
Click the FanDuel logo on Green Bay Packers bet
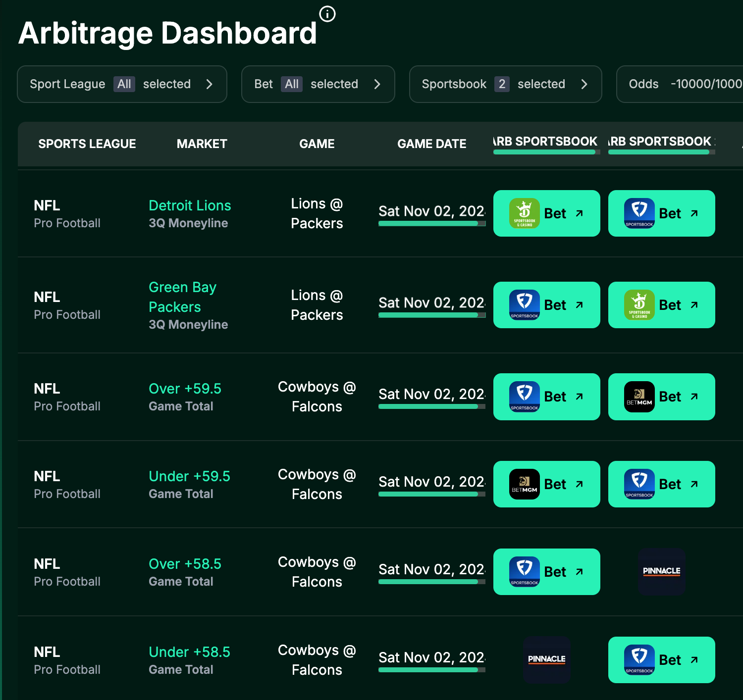click(524, 305)
